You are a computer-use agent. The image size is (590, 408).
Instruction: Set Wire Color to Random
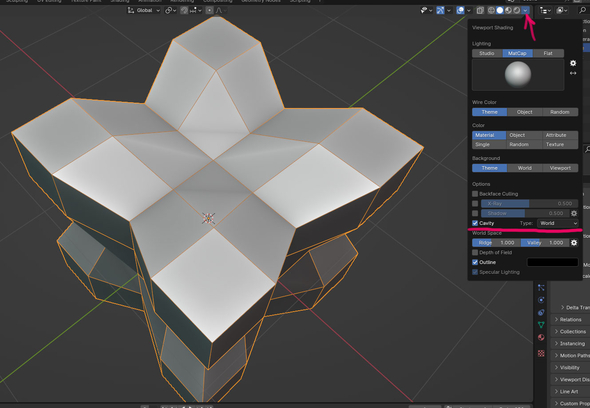[x=560, y=112]
